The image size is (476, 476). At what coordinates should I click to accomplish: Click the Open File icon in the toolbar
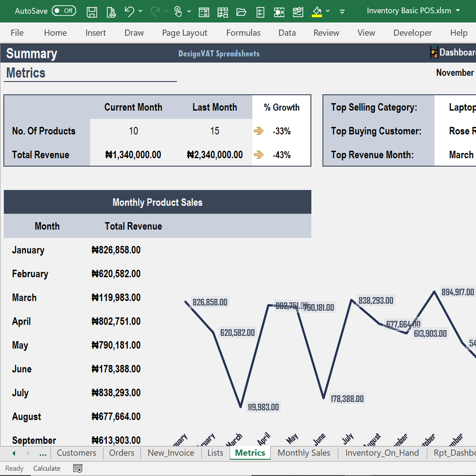[x=241, y=12]
